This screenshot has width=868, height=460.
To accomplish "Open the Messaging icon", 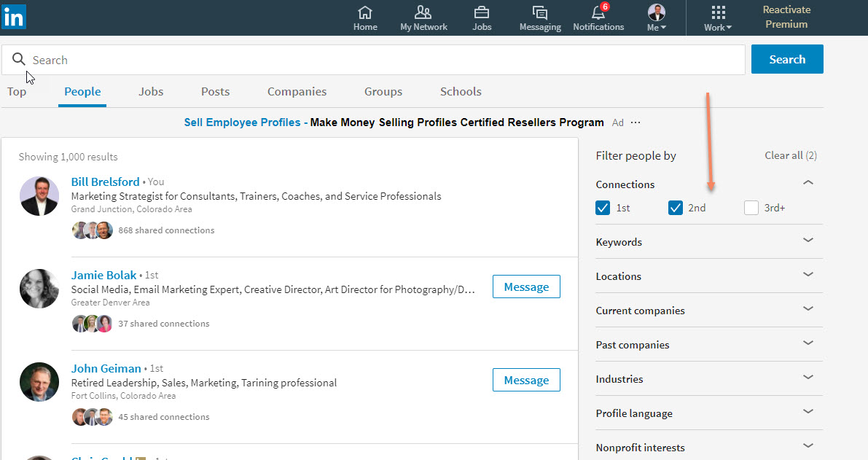I will click(x=540, y=13).
